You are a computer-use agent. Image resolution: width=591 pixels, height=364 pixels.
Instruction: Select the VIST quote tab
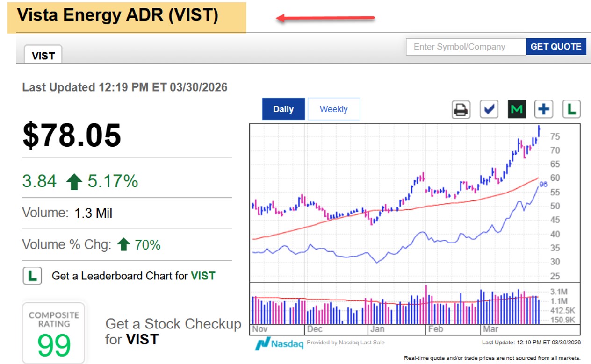pos(43,56)
